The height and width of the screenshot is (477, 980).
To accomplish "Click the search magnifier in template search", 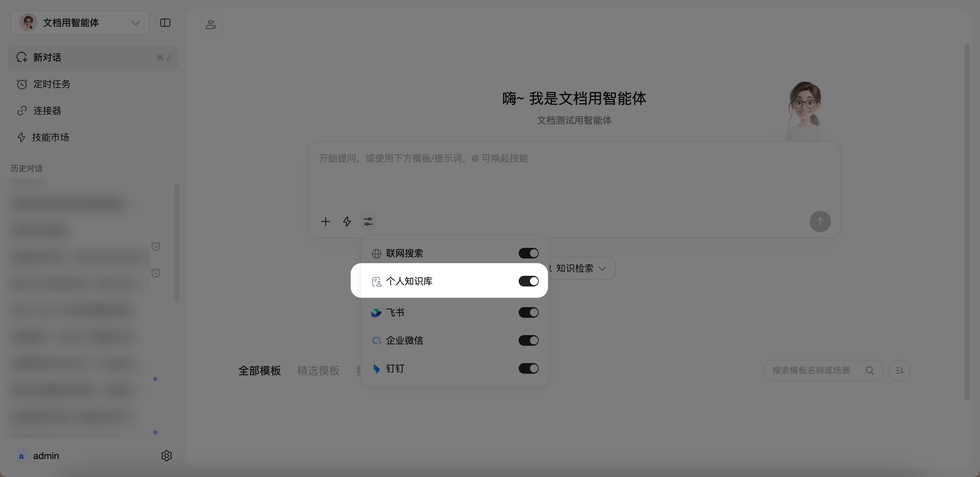I will point(869,370).
